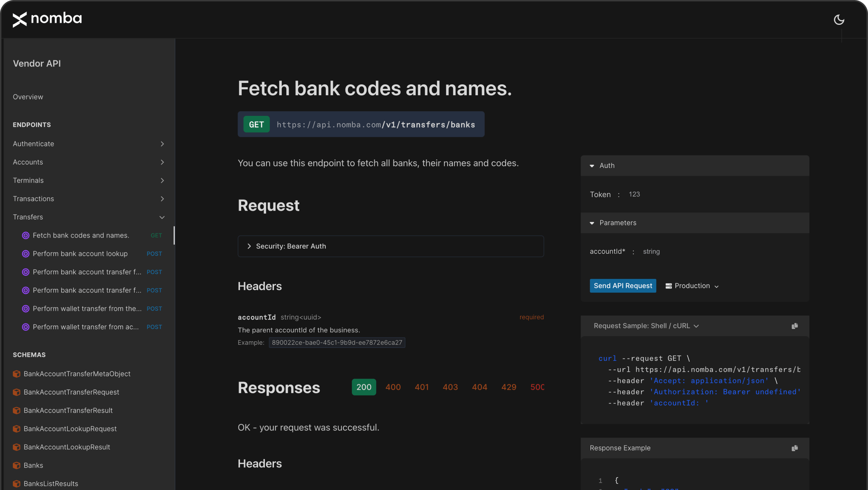Click the green GET method badge

click(256, 124)
